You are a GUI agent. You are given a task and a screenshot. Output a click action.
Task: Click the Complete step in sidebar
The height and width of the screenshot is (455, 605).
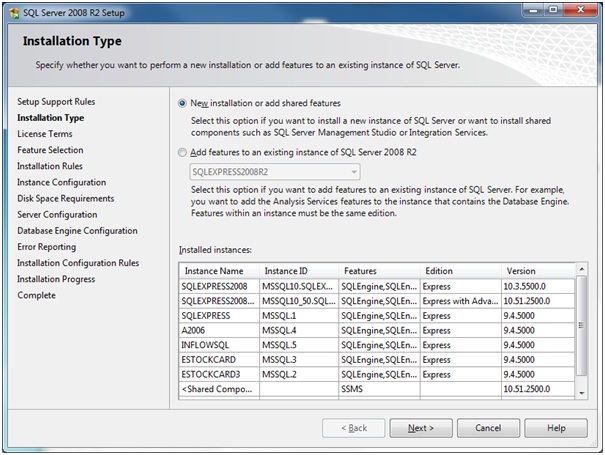36,295
